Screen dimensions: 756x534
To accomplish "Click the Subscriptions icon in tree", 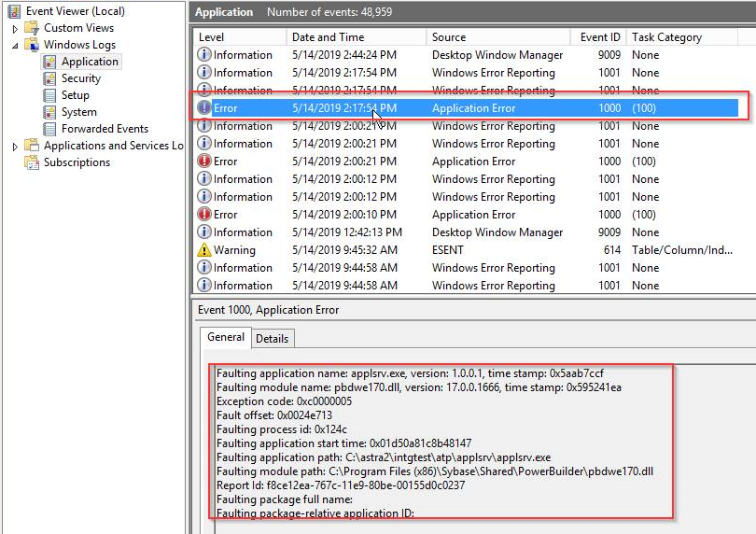I will [x=32, y=162].
